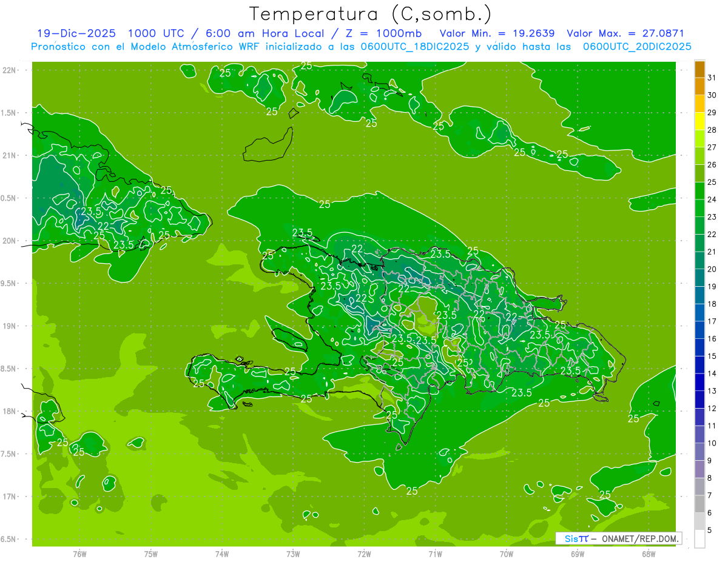Click the legend label '20'
This screenshot has width=728, height=562.
click(x=712, y=269)
